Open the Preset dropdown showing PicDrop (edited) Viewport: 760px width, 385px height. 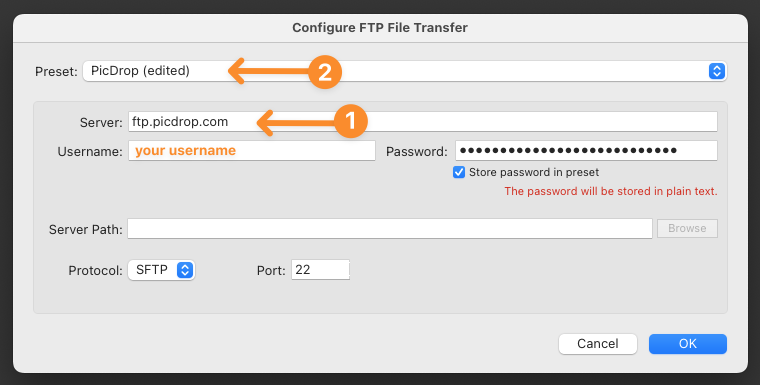point(404,71)
